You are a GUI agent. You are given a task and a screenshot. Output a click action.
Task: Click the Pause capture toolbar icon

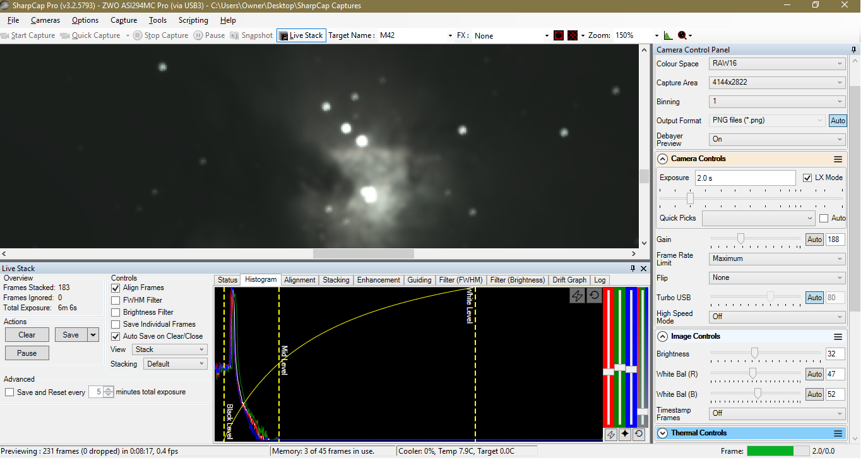click(198, 35)
